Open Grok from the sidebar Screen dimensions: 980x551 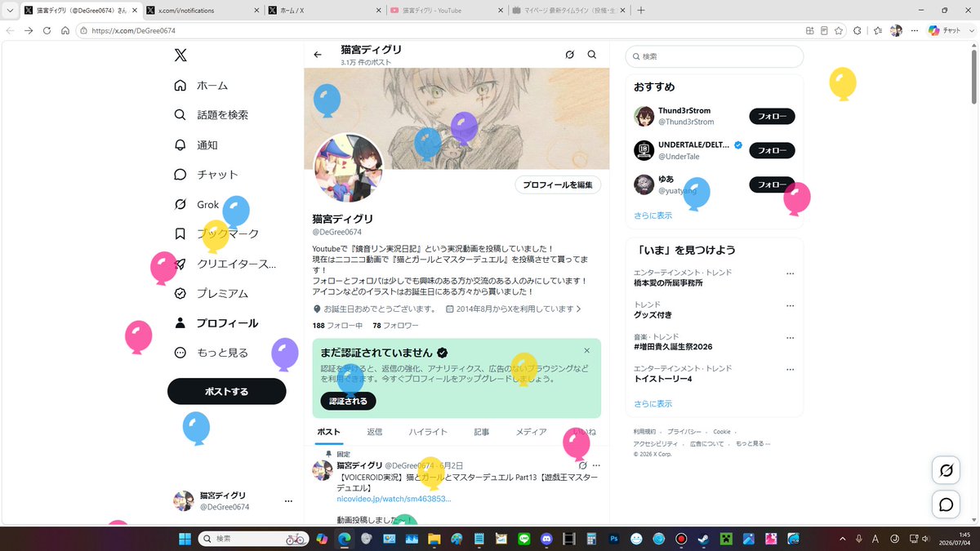(198, 204)
